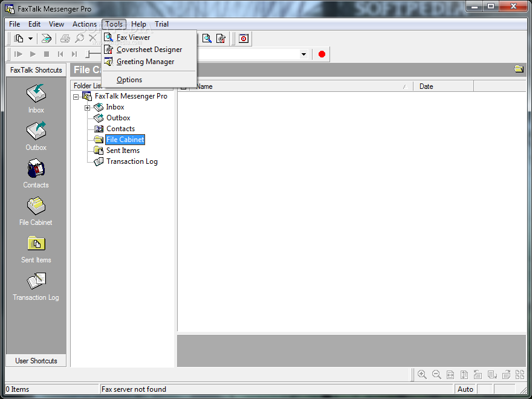
Task: Click the thumbnails view preview icon
Action: coord(520,374)
